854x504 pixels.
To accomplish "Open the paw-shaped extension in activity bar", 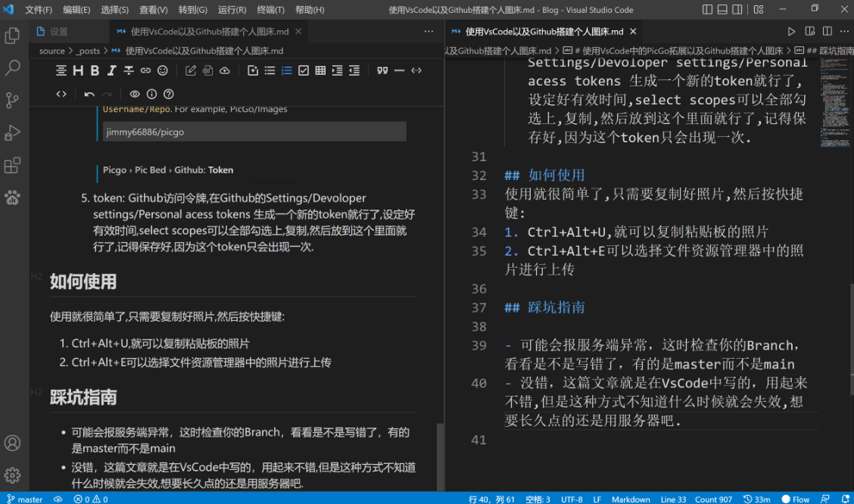I will (12, 198).
